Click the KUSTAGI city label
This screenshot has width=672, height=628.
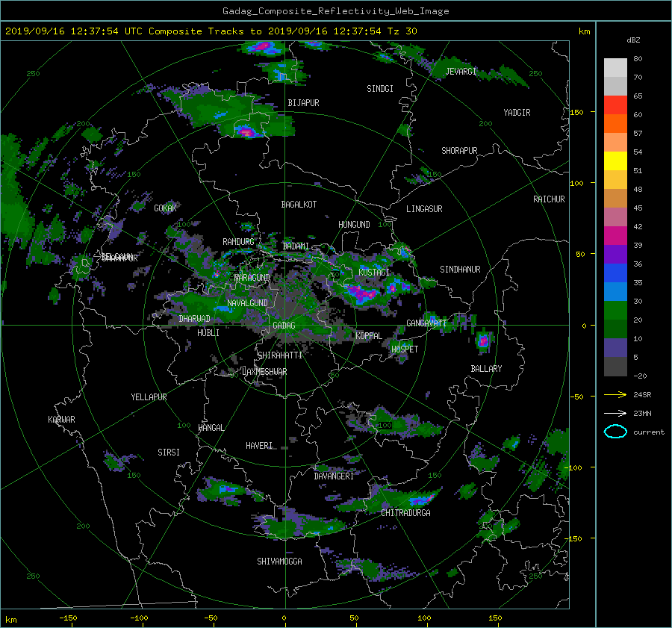click(374, 273)
